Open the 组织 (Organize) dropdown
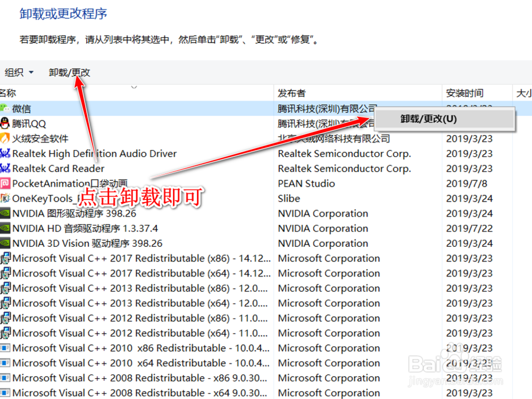The height and width of the screenshot is (399, 532). pos(19,72)
